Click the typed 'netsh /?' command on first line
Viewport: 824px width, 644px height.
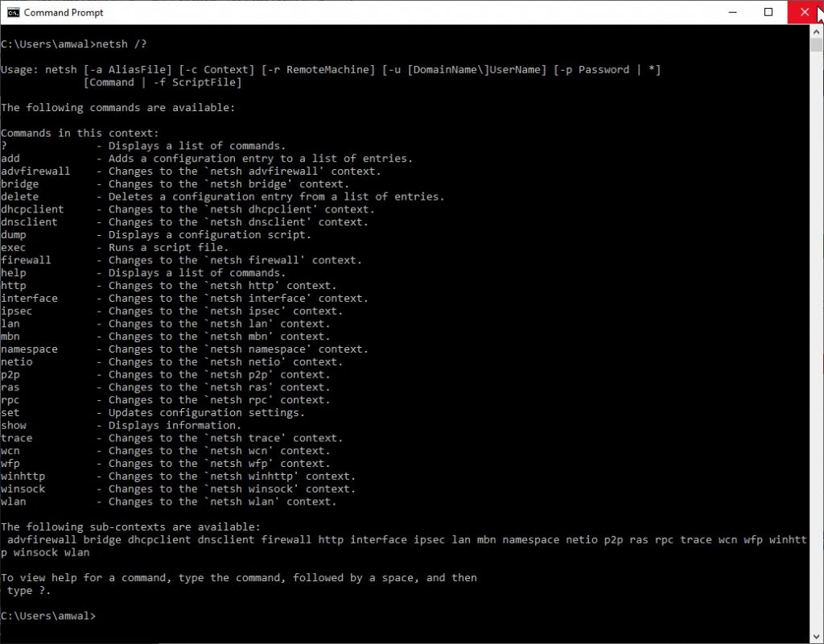(x=121, y=43)
